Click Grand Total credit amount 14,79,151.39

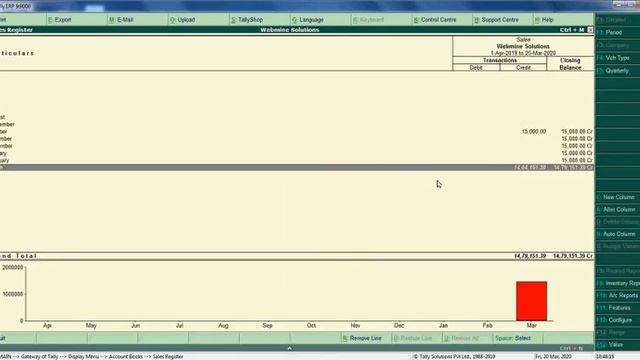coord(530,256)
